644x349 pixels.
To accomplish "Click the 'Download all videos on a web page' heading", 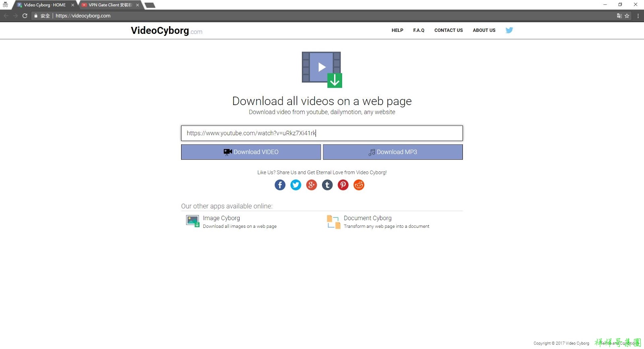I will [x=322, y=101].
